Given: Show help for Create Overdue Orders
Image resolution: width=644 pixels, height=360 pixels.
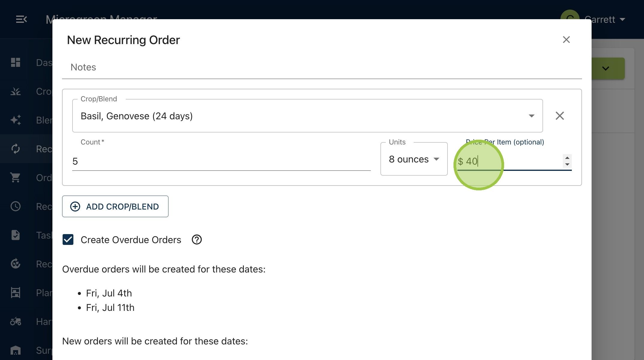Looking at the screenshot, I should click(x=197, y=240).
